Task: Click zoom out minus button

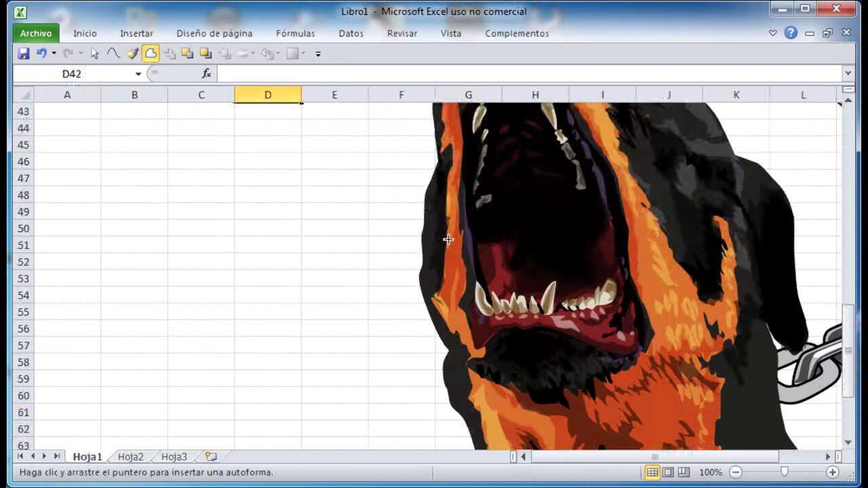Action: [736, 472]
